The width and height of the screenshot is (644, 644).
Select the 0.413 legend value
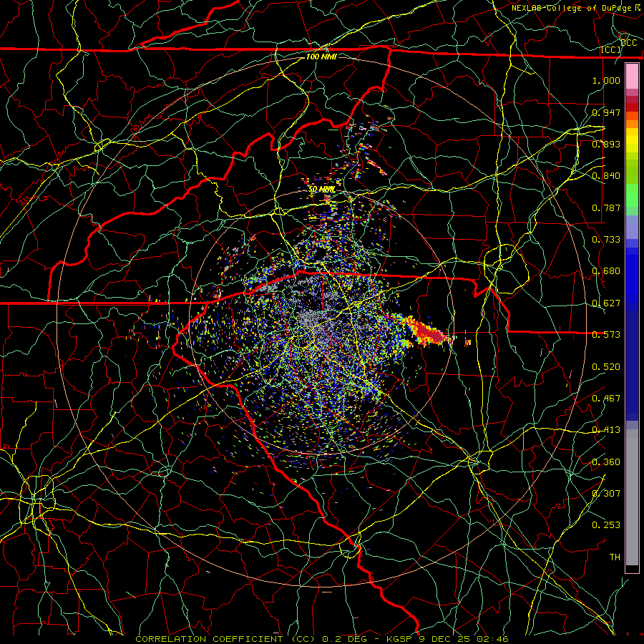point(606,430)
